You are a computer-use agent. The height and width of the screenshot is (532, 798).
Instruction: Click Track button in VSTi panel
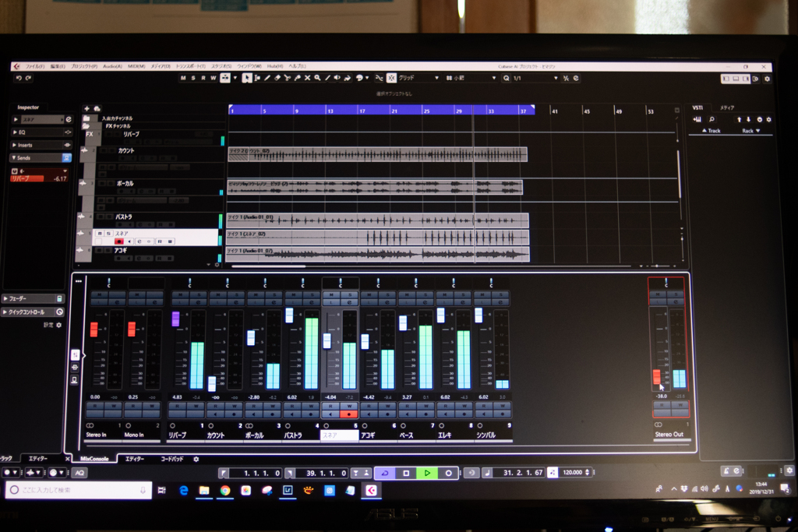[x=711, y=131]
